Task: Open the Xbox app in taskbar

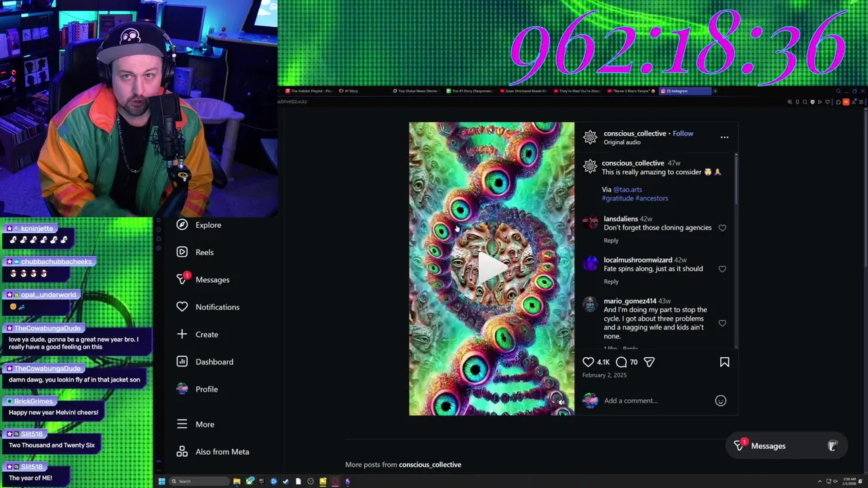Action: coord(250,481)
